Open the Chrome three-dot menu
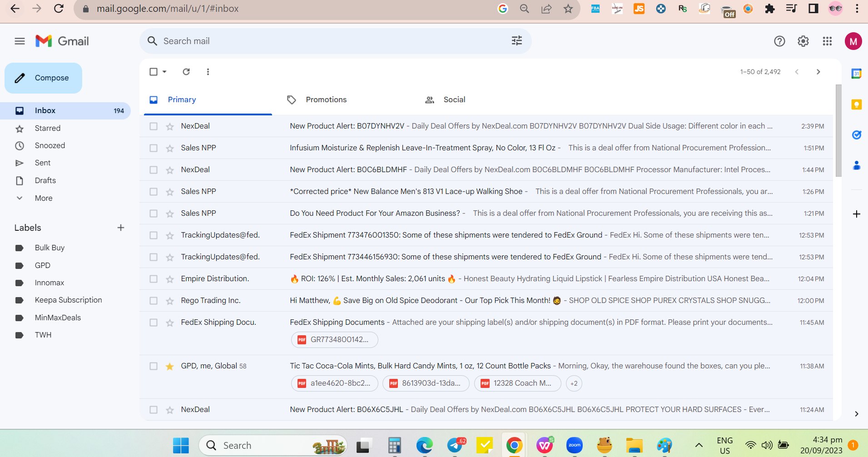868x457 pixels. 857,9
